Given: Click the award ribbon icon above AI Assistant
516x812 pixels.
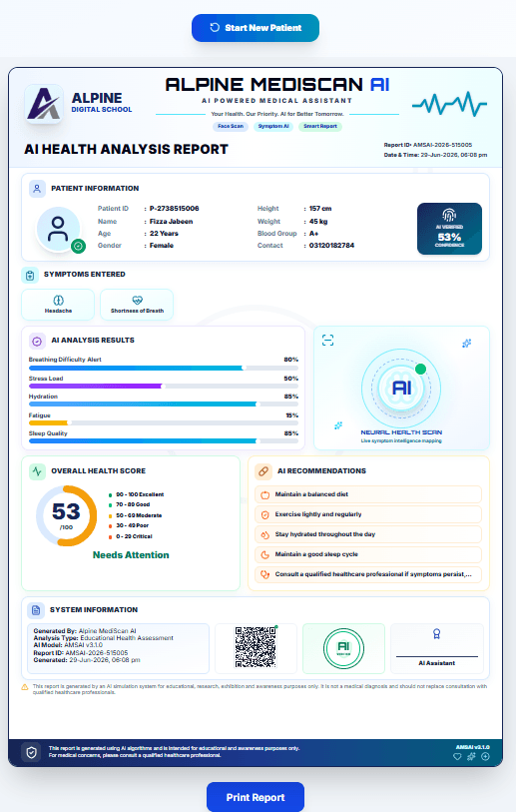Looking at the screenshot, I should point(437,634).
